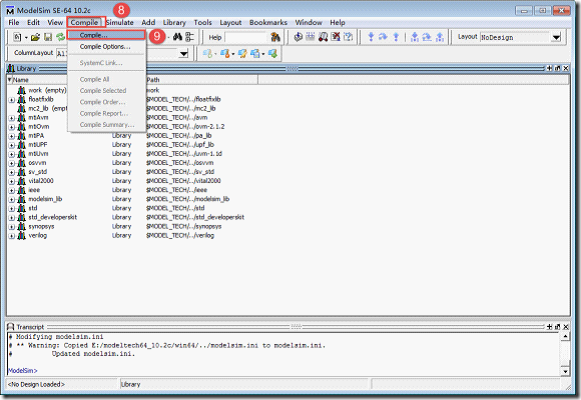Expand the vital2000 library node
The width and height of the screenshot is (581, 400).
[11, 181]
